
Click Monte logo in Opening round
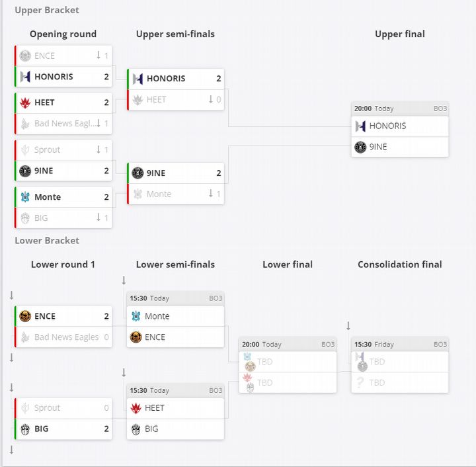(x=25, y=196)
